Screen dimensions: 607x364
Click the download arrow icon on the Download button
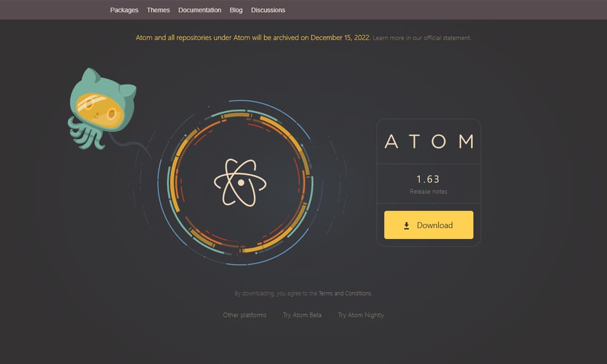406,224
